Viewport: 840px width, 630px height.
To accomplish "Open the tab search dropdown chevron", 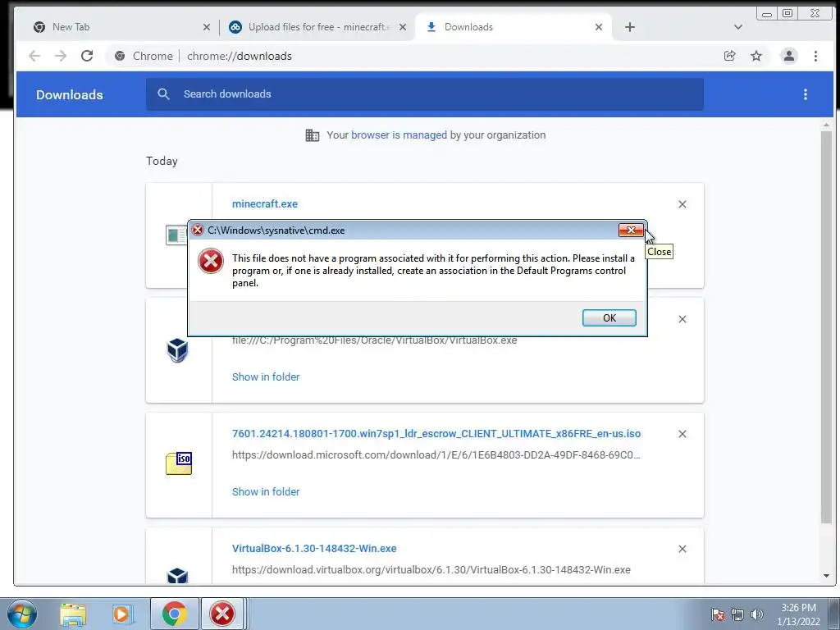I will pos(737,27).
